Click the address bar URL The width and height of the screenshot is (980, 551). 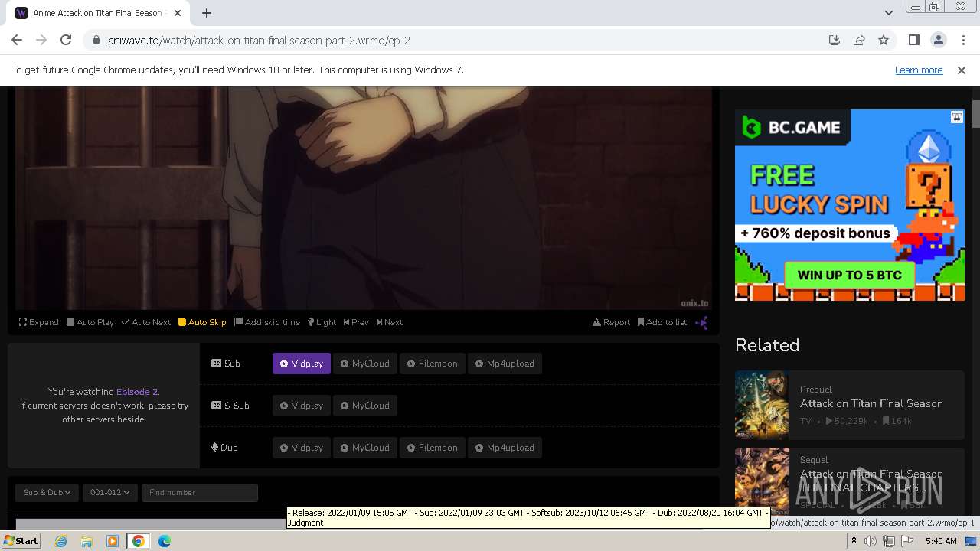[x=259, y=40]
